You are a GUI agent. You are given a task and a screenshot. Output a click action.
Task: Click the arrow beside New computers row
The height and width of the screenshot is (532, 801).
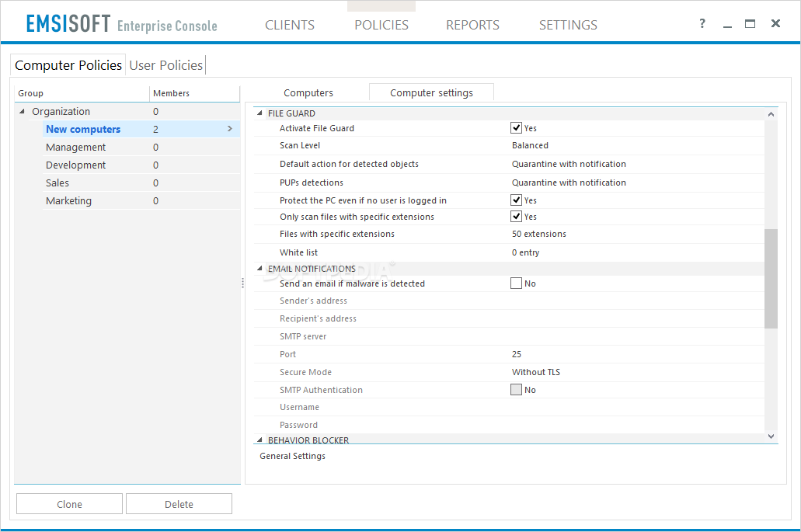pos(230,129)
